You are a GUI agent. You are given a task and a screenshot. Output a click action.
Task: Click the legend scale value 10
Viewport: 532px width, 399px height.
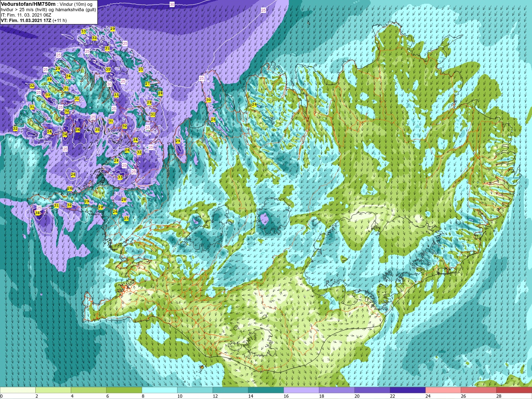coord(180,396)
